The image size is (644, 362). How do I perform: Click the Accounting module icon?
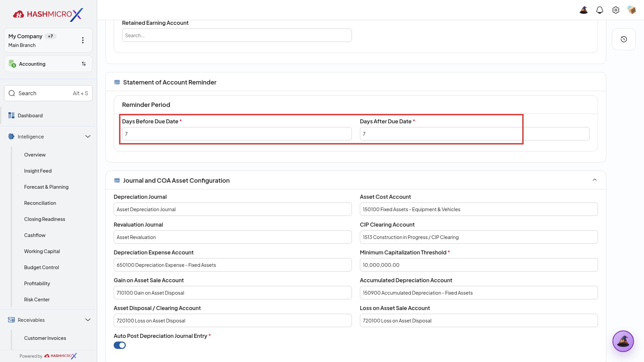[x=12, y=64]
